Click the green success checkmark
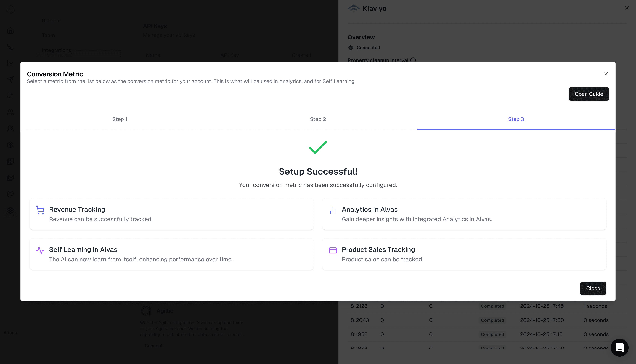This screenshot has height=364, width=636. pyautogui.click(x=318, y=147)
